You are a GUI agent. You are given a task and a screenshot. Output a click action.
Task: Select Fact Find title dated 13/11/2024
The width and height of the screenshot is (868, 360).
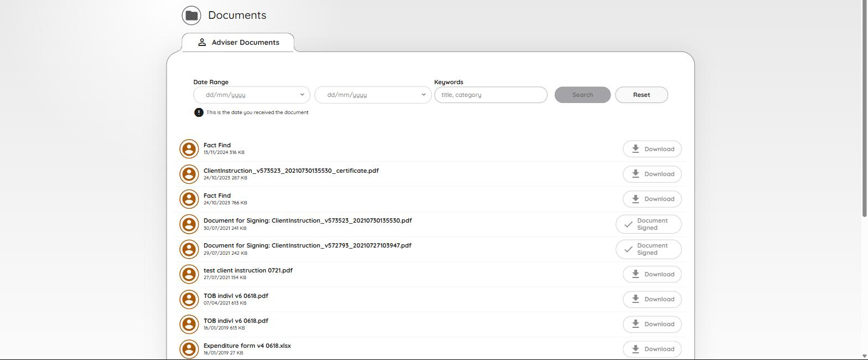click(x=217, y=145)
